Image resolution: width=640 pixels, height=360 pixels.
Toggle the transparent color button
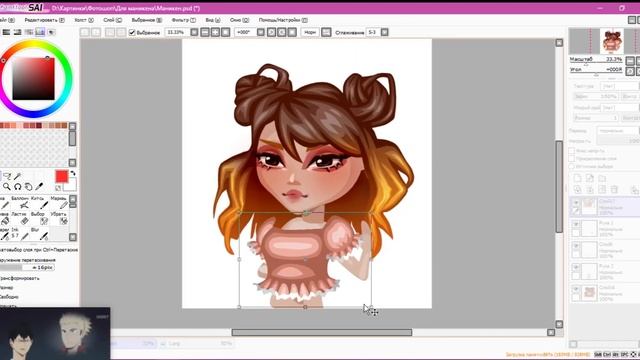coord(58,188)
